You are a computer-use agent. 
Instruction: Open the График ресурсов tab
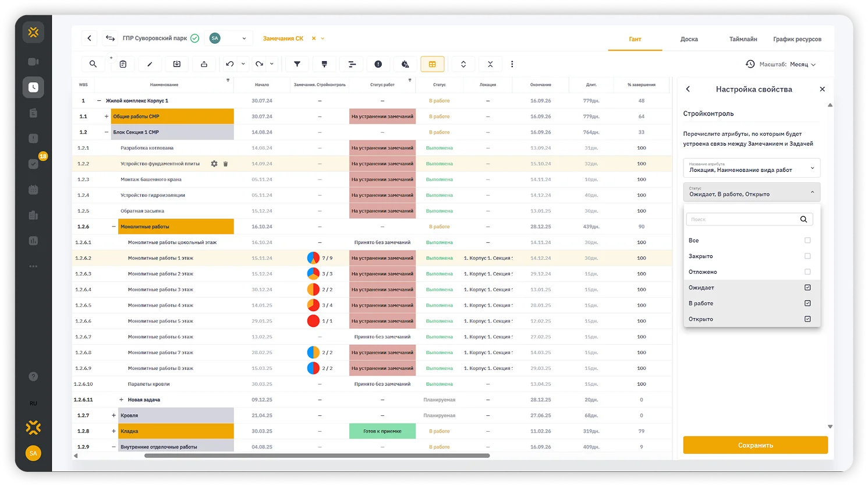click(797, 39)
